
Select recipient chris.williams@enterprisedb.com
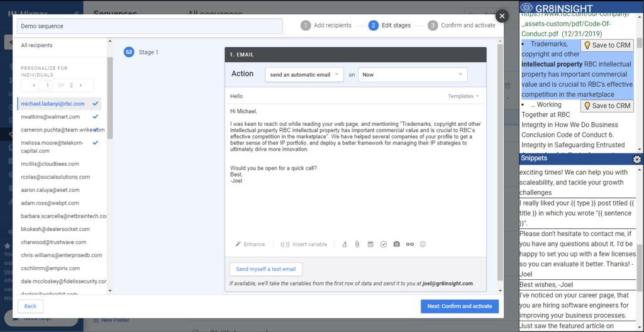[x=62, y=255]
